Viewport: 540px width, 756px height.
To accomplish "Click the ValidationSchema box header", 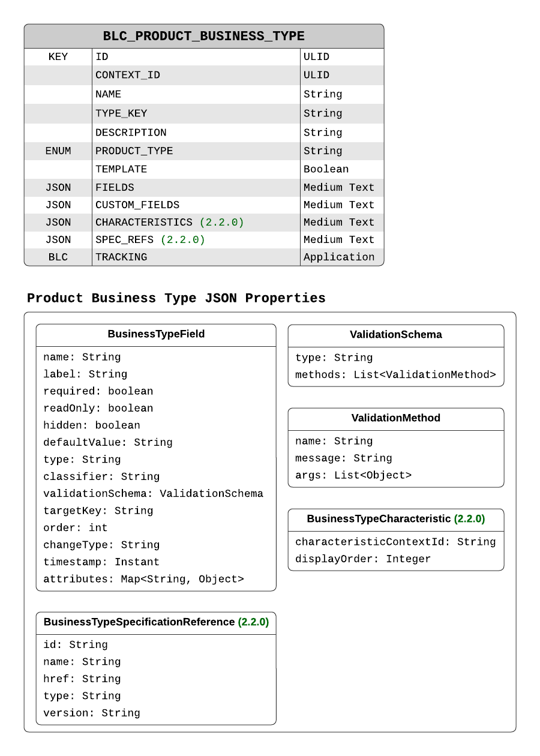I will [x=396, y=335].
